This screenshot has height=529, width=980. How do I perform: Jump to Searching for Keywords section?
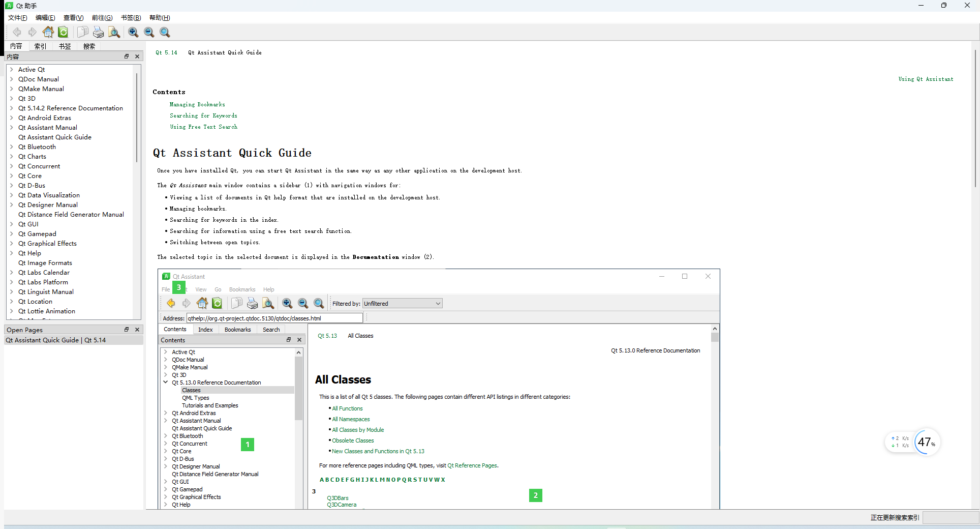click(203, 116)
